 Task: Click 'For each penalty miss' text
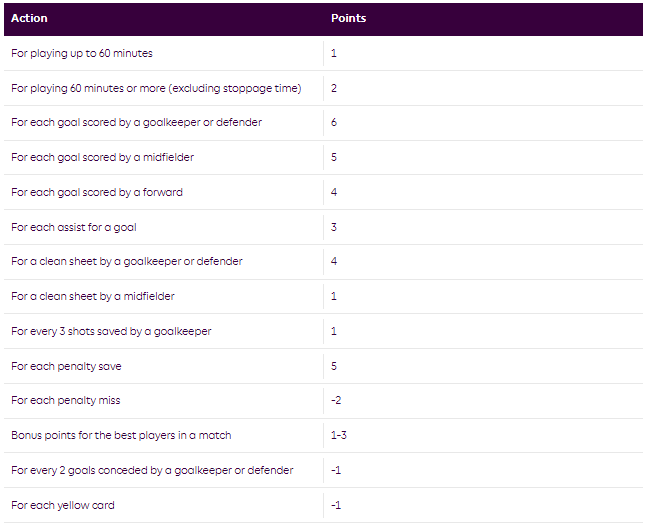pyautogui.click(x=66, y=400)
